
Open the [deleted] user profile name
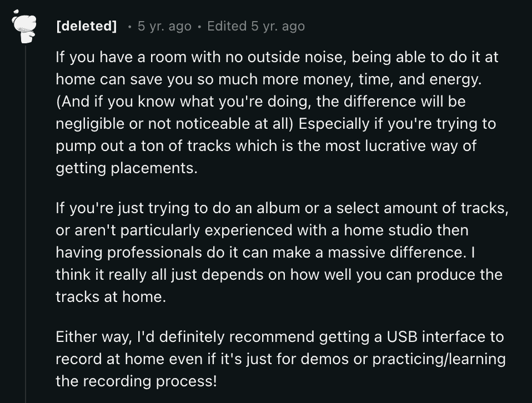coord(86,26)
